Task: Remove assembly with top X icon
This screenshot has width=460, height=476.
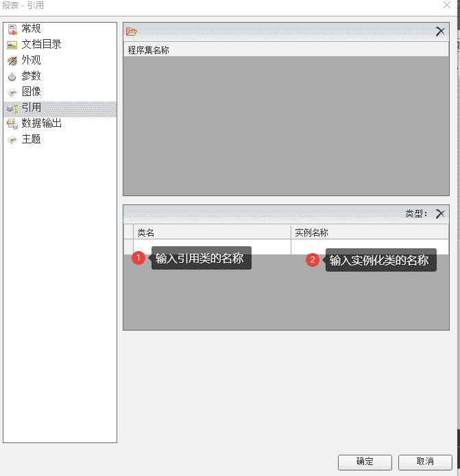Action: [440, 32]
